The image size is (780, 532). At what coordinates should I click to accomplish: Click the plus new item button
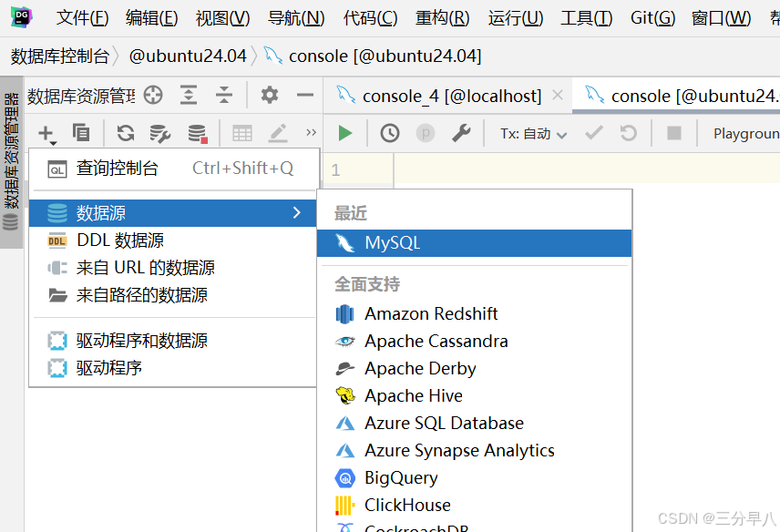46,133
